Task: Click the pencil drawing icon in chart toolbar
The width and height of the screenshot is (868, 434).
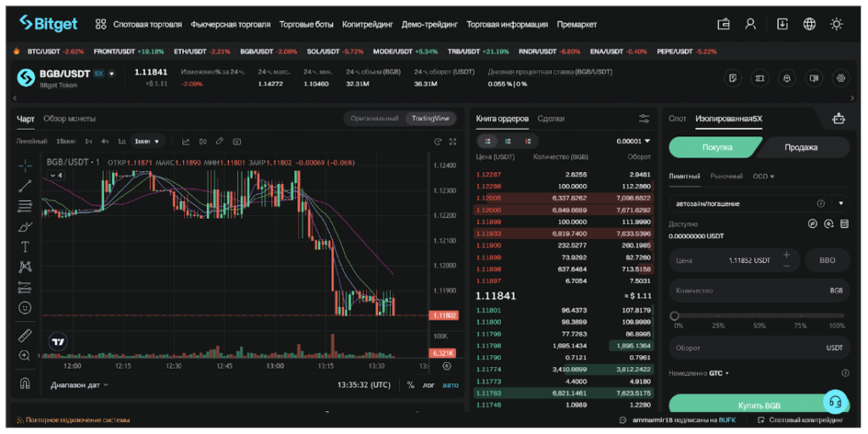Action: tap(220, 142)
